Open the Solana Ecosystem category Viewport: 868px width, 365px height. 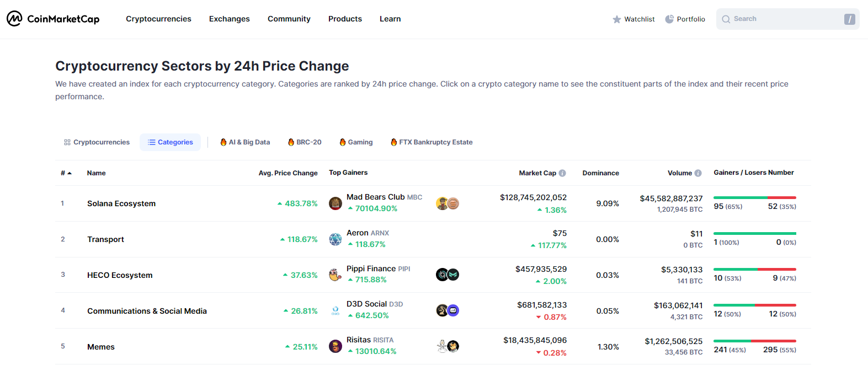click(x=121, y=203)
